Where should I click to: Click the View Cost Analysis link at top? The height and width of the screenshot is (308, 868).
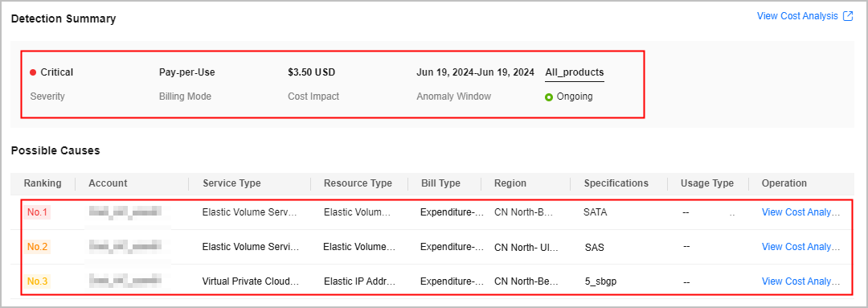point(798,16)
